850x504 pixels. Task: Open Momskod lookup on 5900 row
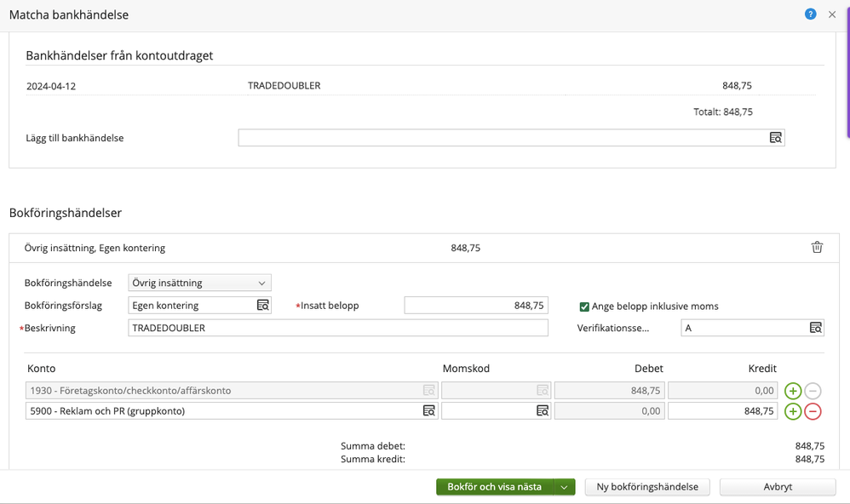pos(542,411)
